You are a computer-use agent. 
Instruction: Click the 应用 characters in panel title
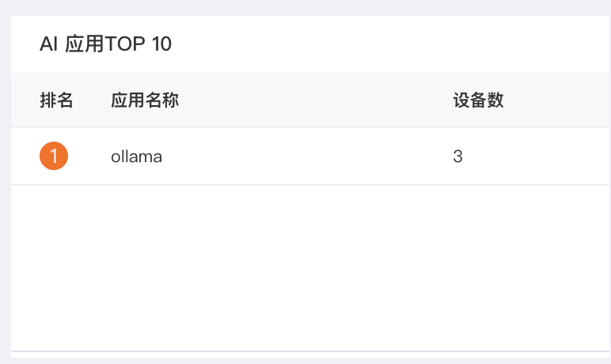(x=85, y=44)
